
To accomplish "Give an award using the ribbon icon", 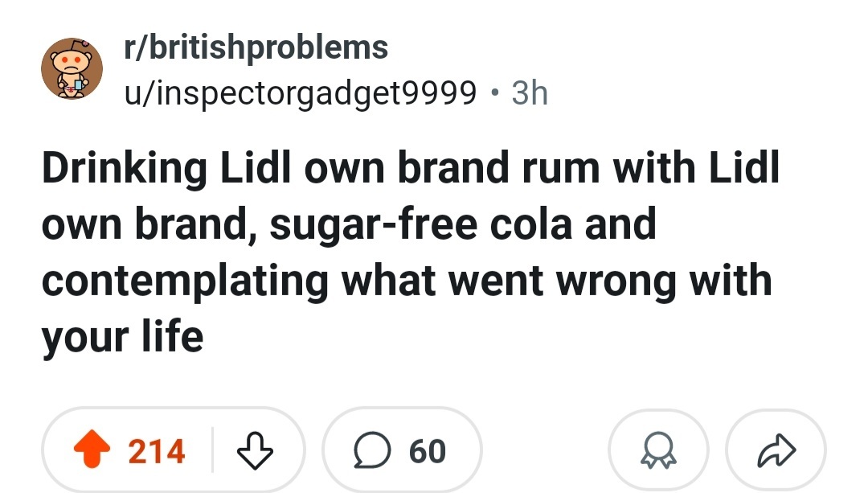I will (x=658, y=450).
